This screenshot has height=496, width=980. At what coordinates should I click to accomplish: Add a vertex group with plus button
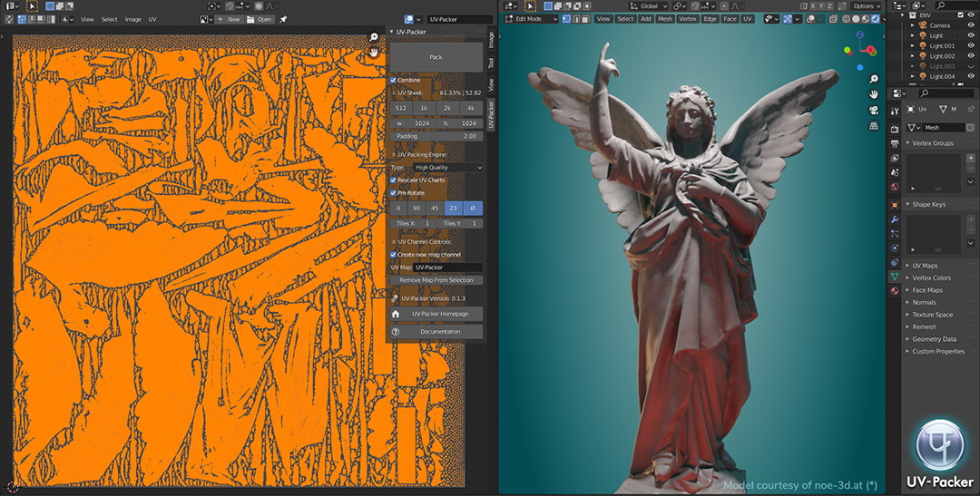[x=970, y=158]
